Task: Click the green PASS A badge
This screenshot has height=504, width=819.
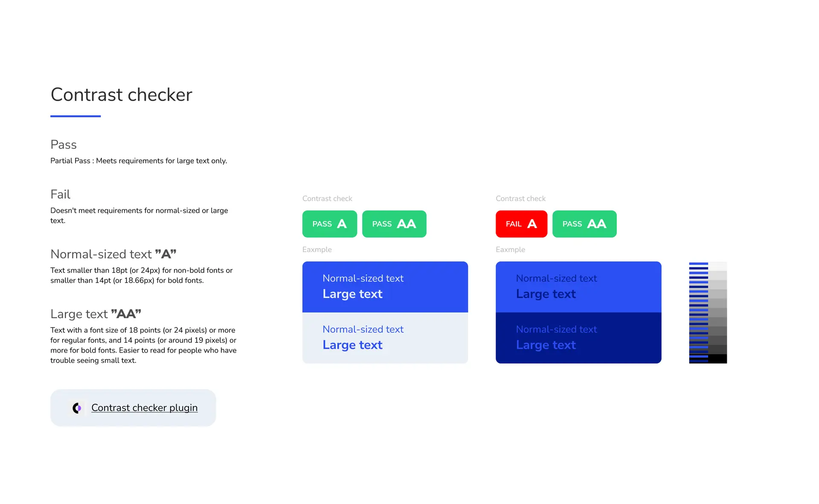Action: pyautogui.click(x=329, y=224)
